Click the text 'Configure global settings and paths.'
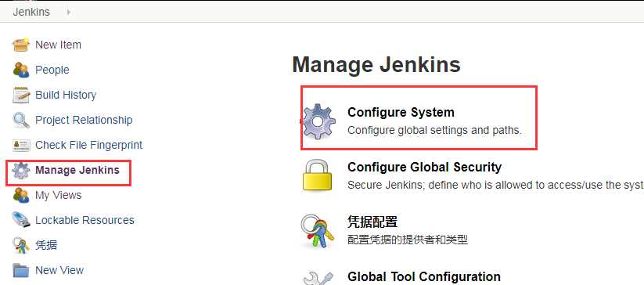644x285 pixels. click(x=434, y=130)
